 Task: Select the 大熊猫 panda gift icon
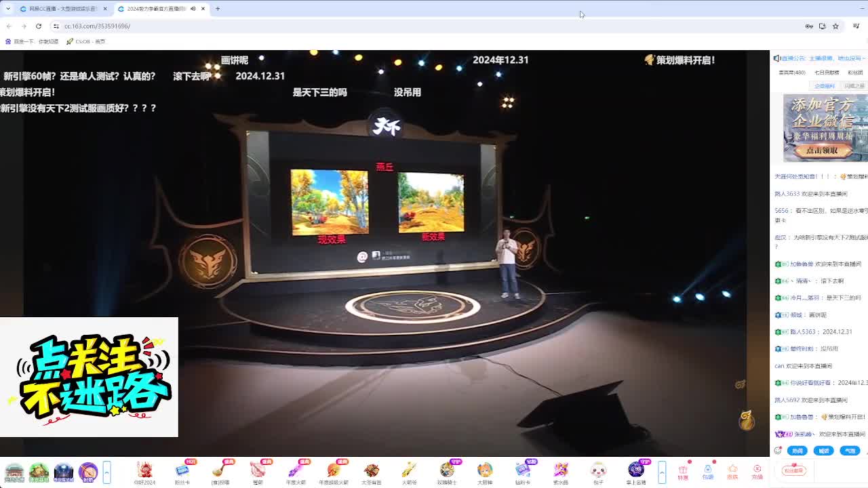[x=485, y=470]
